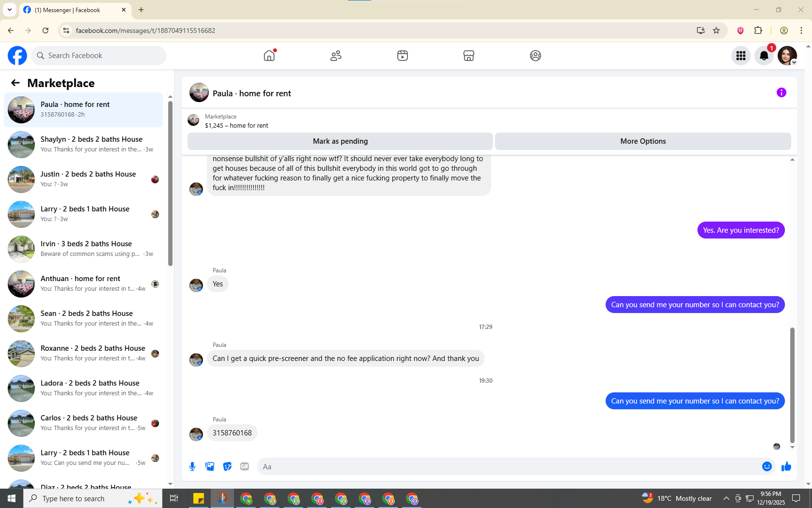Open the notifications bell icon

(764, 56)
